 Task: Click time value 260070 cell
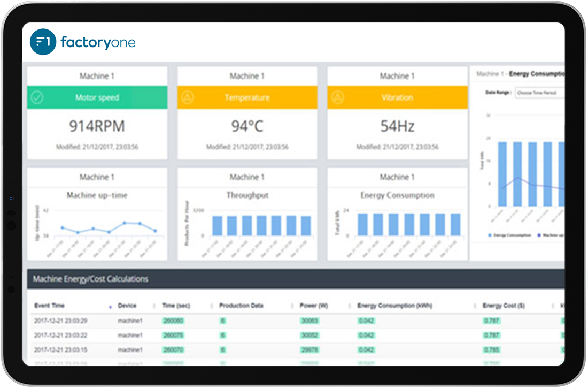tap(173, 349)
